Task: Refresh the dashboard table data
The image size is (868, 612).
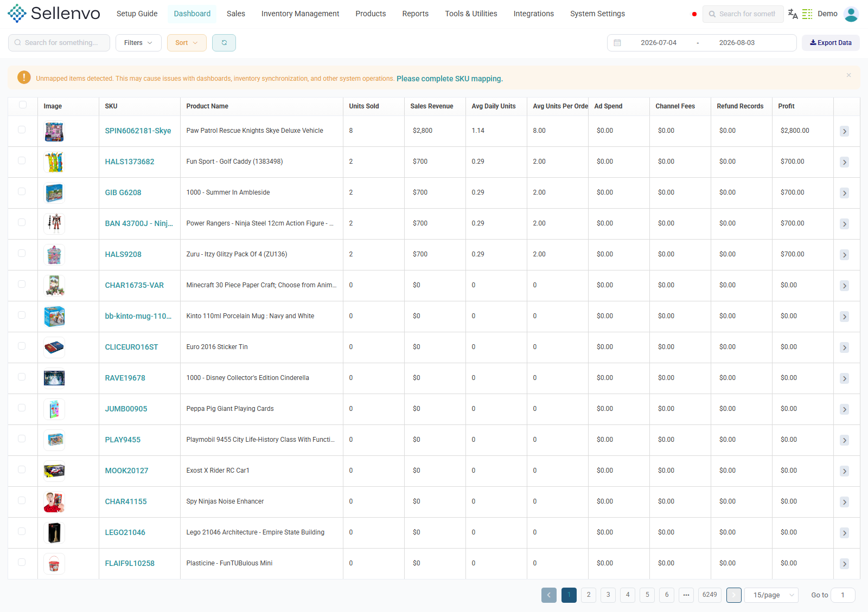Action: click(x=224, y=43)
